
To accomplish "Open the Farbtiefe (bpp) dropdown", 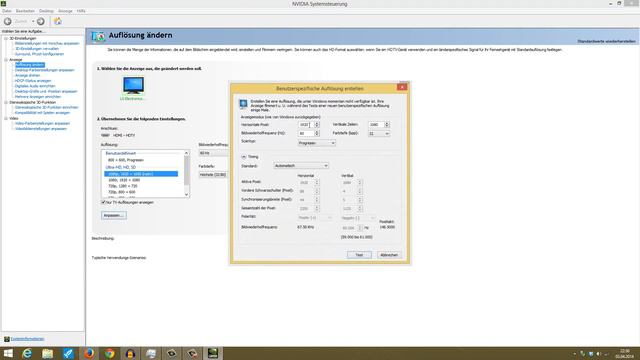I will pyautogui.click(x=379, y=133).
